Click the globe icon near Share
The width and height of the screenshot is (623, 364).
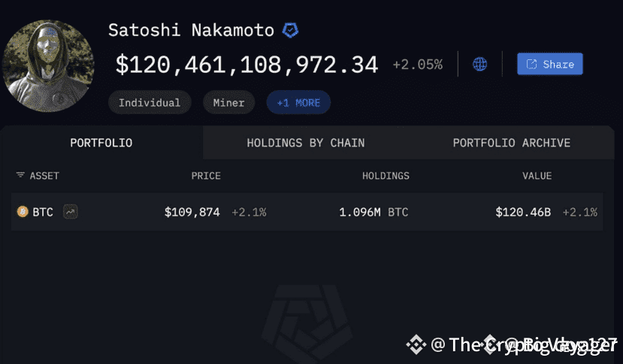(479, 64)
